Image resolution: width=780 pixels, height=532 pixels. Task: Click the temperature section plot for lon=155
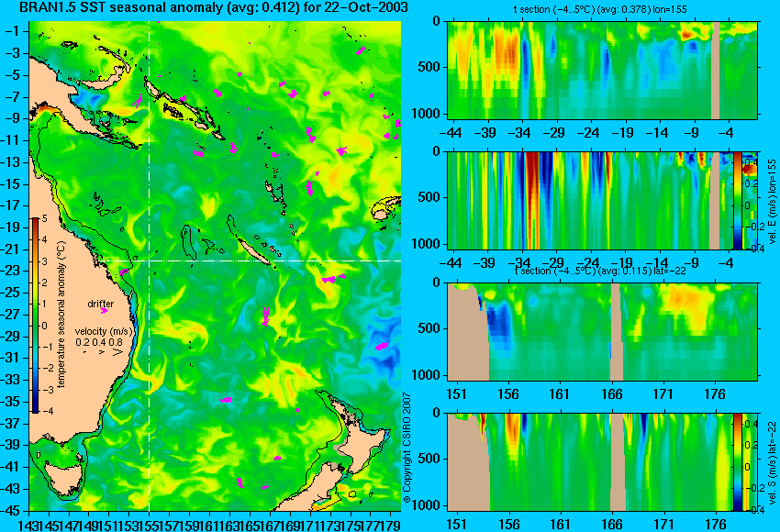(x=603, y=70)
